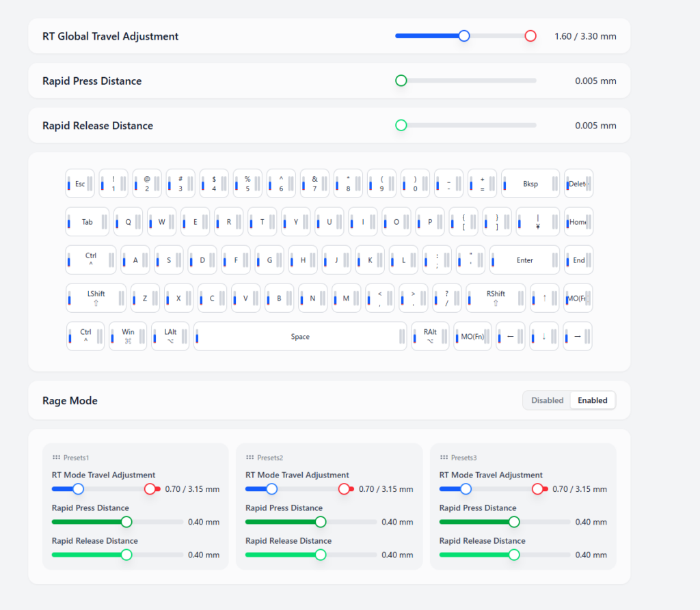Click Presets2 Rapid Press Distance slider handle

point(321,522)
